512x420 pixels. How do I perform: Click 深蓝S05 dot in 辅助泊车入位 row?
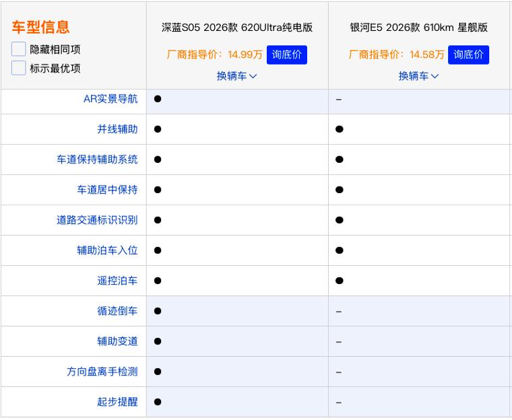[x=158, y=250]
